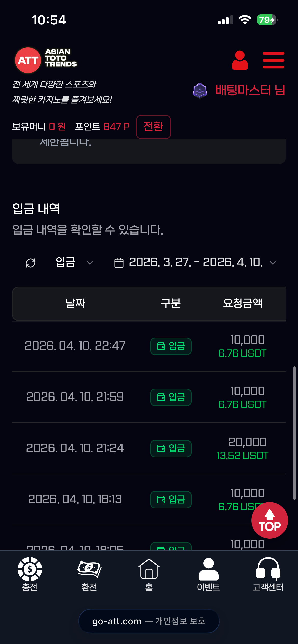Screen dimensions: 298x644
Task: Open the red user profile icon
Action: pyautogui.click(x=240, y=60)
